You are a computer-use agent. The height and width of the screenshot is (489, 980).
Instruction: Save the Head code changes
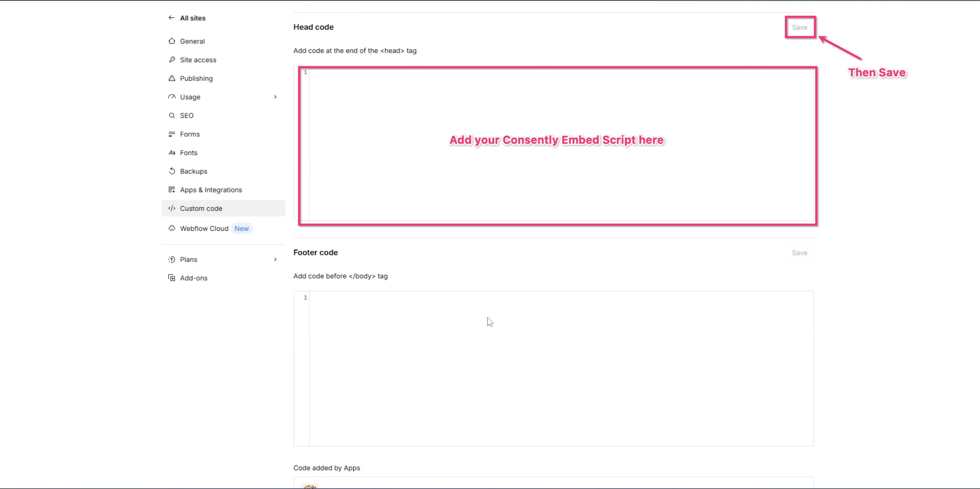coord(800,27)
